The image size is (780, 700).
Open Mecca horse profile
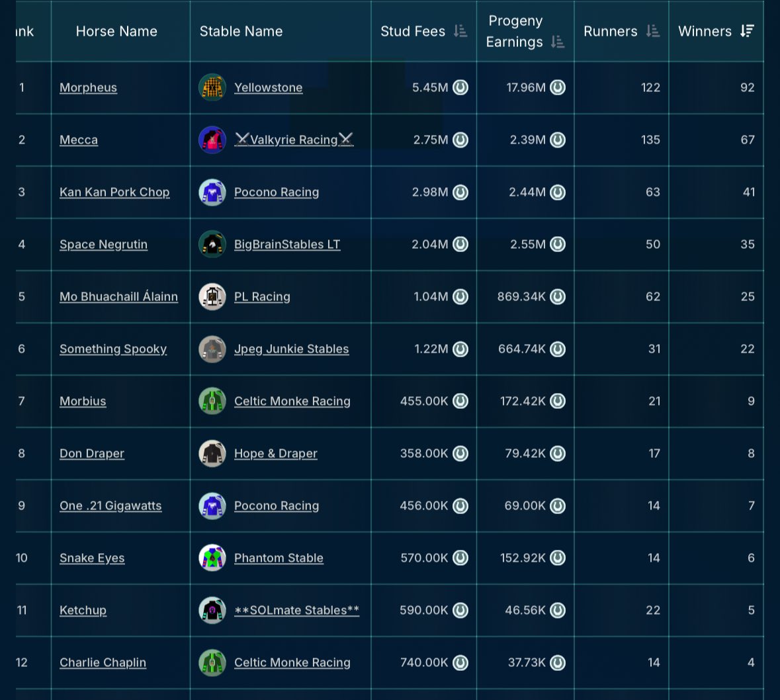[79, 140]
